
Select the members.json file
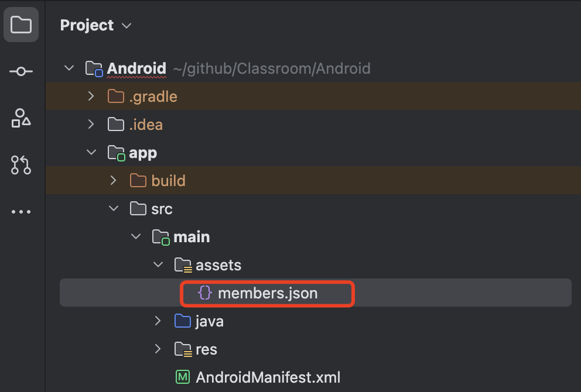(268, 293)
